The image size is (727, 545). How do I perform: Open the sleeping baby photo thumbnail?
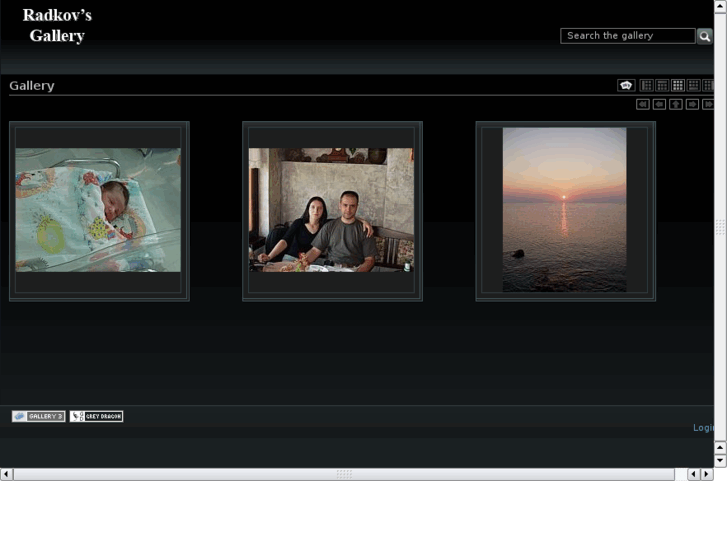[x=98, y=210]
